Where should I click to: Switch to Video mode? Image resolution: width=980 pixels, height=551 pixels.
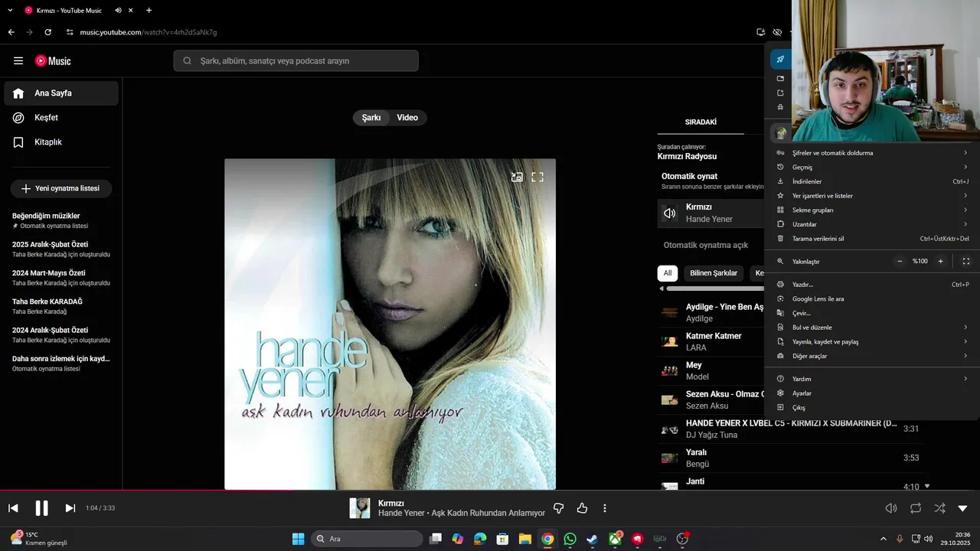pyautogui.click(x=407, y=118)
